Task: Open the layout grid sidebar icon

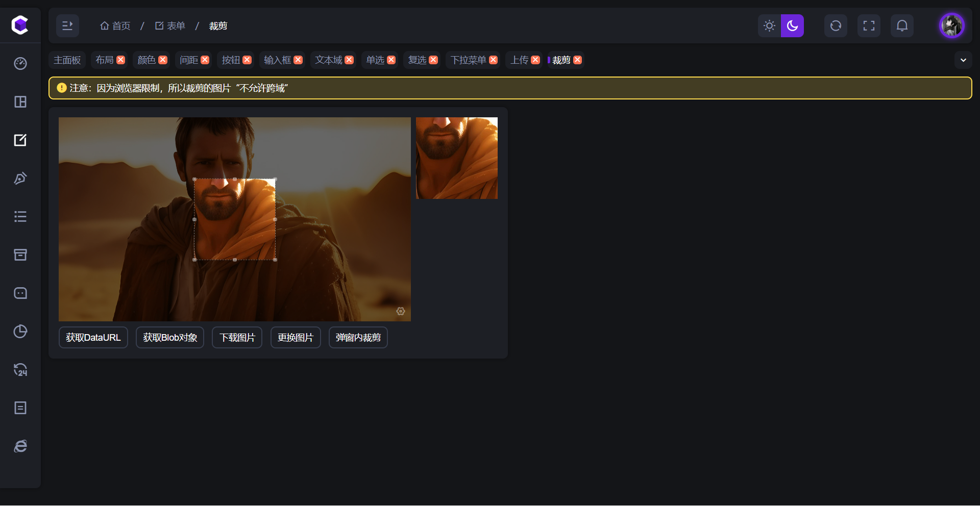Action: [x=20, y=102]
